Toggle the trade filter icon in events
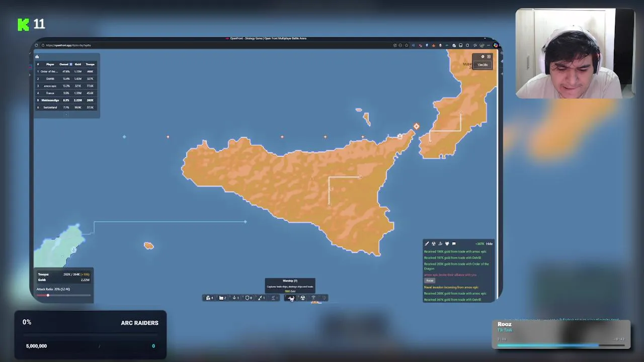The width and height of the screenshot is (644, 362). [x=440, y=243]
